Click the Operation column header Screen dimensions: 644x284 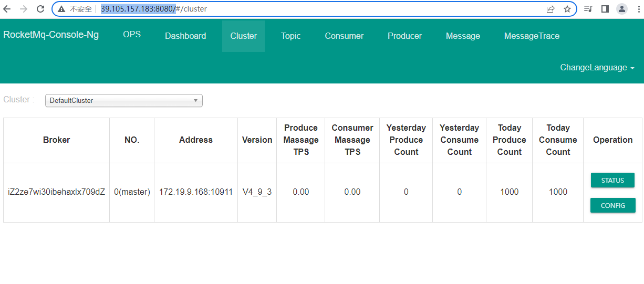612,140
